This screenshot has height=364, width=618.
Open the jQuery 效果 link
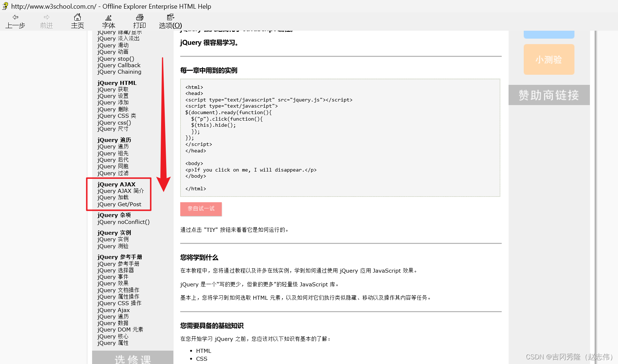pos(113,283)
